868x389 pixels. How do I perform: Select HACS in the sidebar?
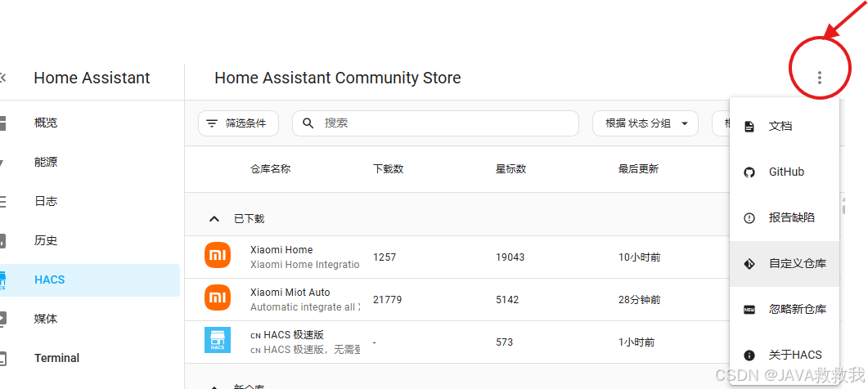tap(90, 280)
